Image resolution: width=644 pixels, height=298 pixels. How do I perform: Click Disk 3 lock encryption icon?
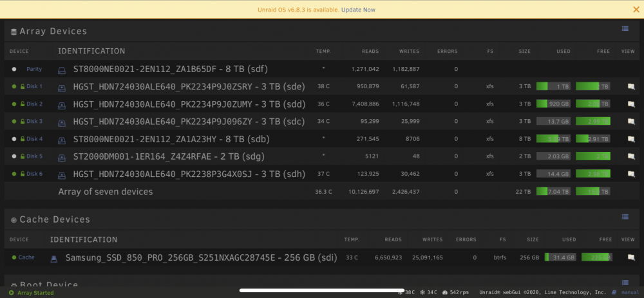[23, 121]
